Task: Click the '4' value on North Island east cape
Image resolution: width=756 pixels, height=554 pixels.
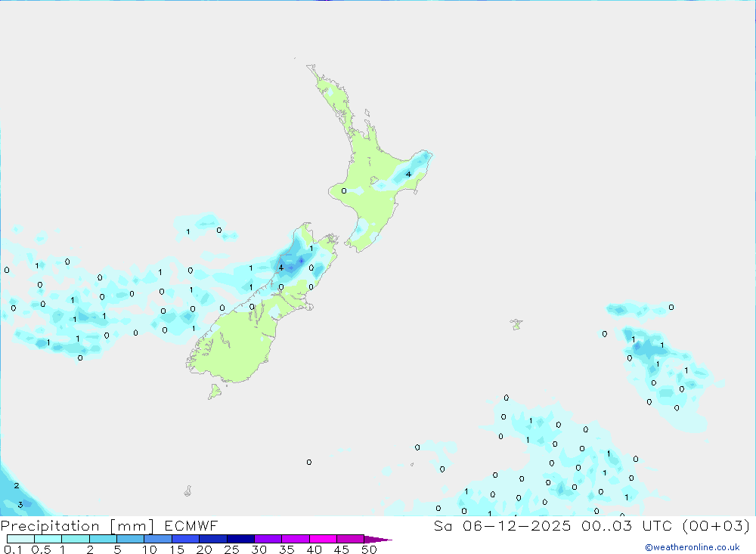Action: click(408, 174)
